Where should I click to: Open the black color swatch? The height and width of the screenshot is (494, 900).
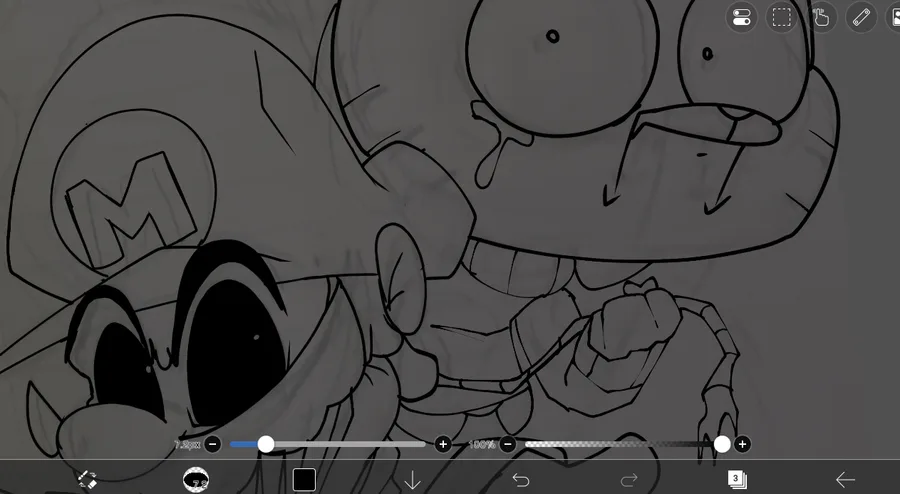tap(304, 480)
